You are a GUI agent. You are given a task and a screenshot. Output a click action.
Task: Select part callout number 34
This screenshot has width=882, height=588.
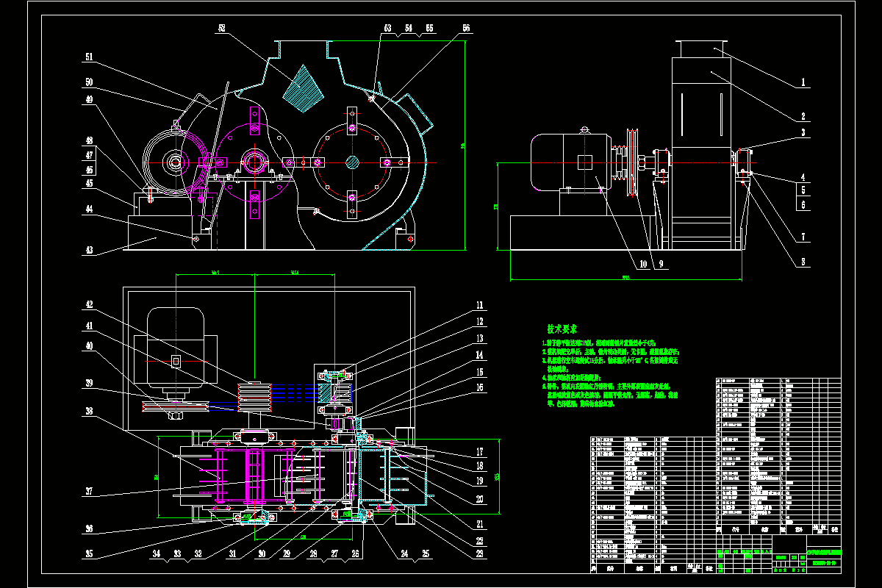coord(156,555)
